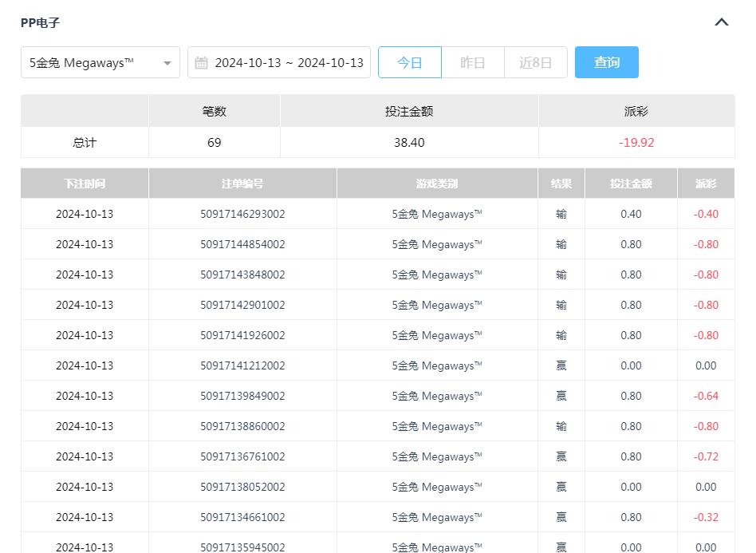Click the total payout value -19.92
The width and height of the screenshot is (756, 553).
pyautogui.click(x=636, y=143)
